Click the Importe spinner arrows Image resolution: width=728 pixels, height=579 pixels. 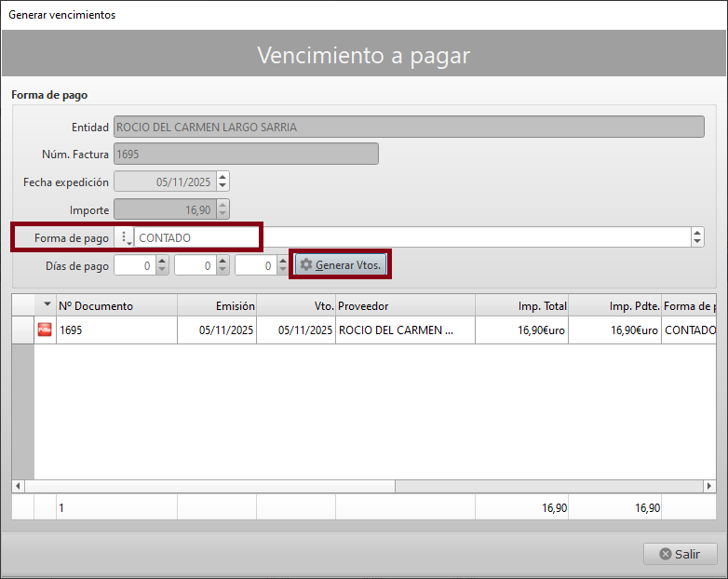pyautogui.click(x=222, y=210)
